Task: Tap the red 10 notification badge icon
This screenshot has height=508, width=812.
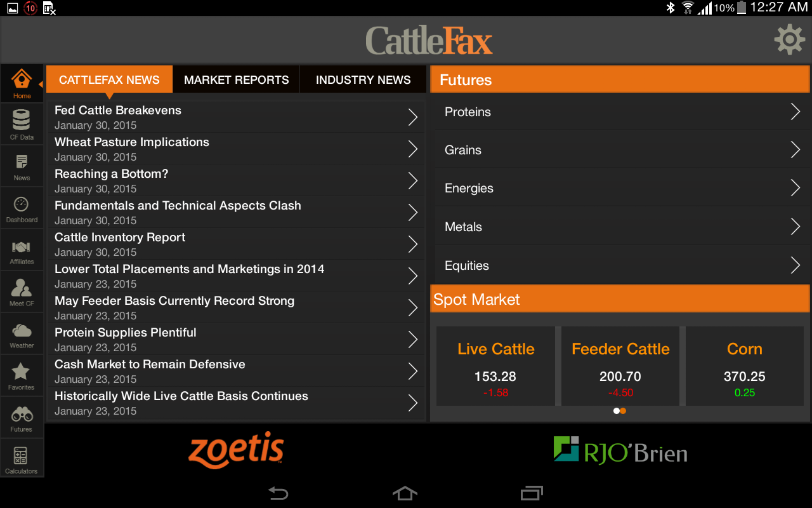Action: click(x=30, y=8)
